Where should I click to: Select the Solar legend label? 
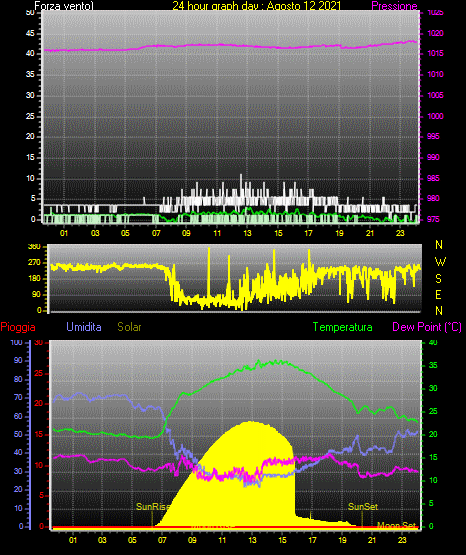(x=130, y=327)
